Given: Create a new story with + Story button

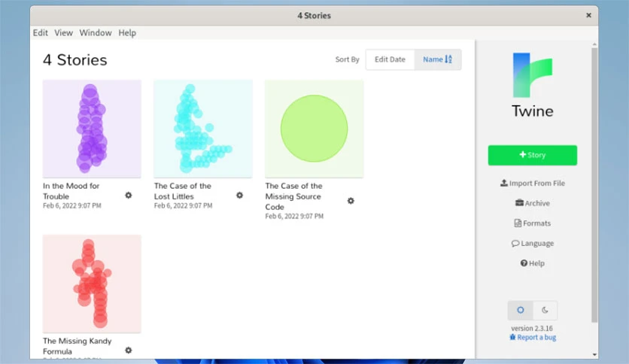Looking at the screenshot, I should click(x=533, y=155).
